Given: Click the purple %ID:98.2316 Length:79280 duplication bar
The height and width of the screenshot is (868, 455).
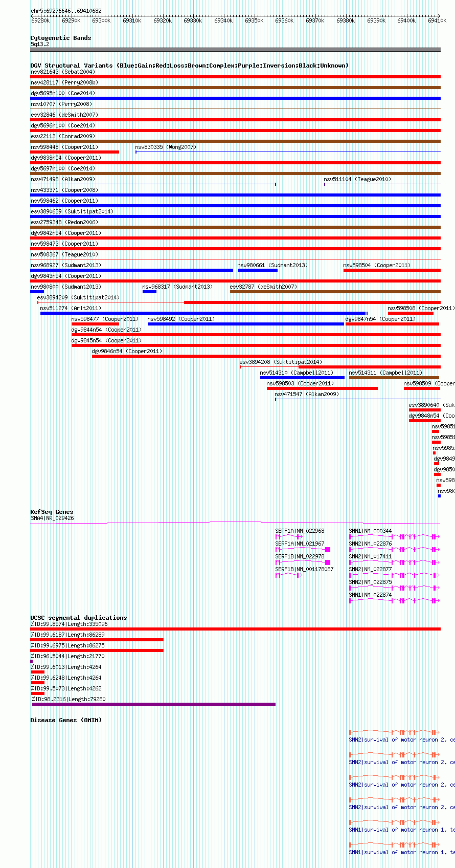Looking at the screenshot, I should pyautogui.click(x=153, y=704).
